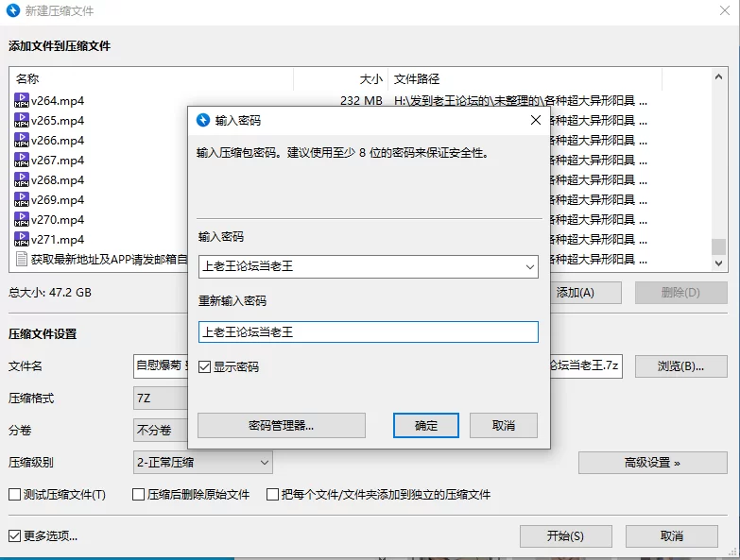Expand the 输入密码 combo box dropdown arrow
Screen dimensions: 740x560
coord(530,267)
